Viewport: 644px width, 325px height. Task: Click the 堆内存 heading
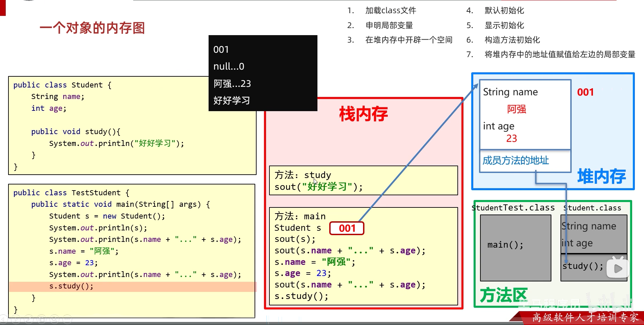point(601,176)
